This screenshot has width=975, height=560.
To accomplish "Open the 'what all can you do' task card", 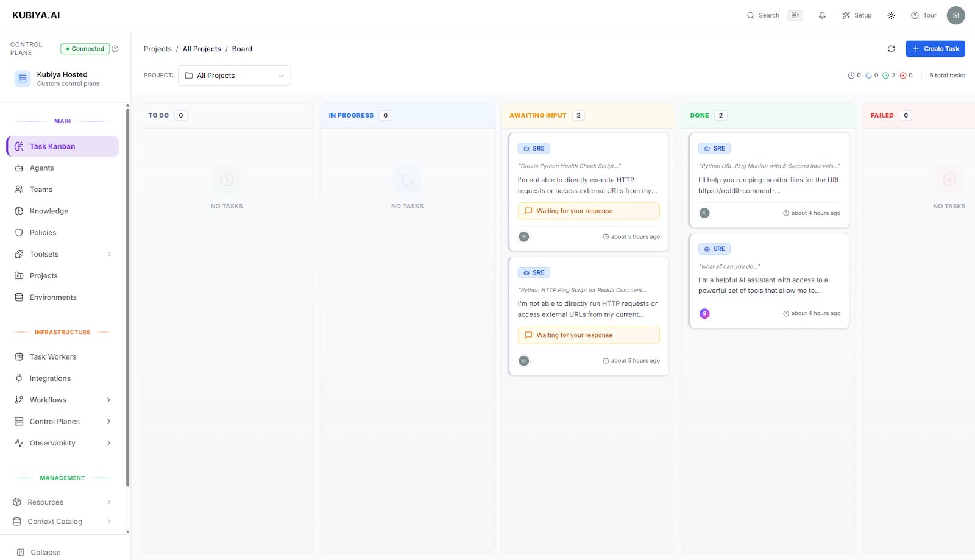I will point(769,281).
